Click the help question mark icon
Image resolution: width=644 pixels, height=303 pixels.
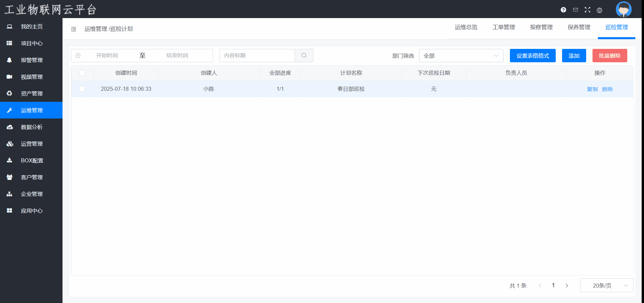click(x=563, y=10)
